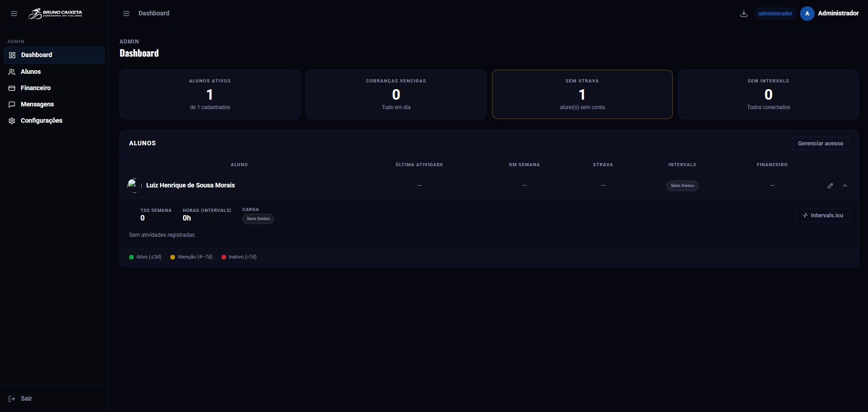Click the Mensagens chat bubble icon

click(12, 105)
